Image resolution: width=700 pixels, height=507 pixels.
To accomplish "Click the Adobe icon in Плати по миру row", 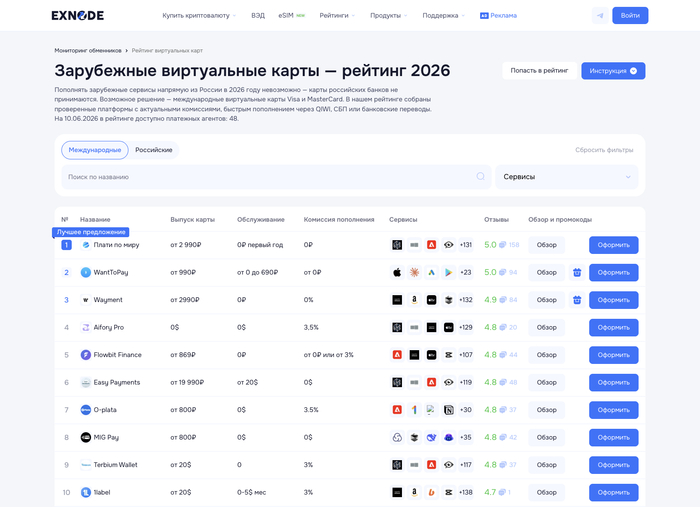I will (431, 245).
